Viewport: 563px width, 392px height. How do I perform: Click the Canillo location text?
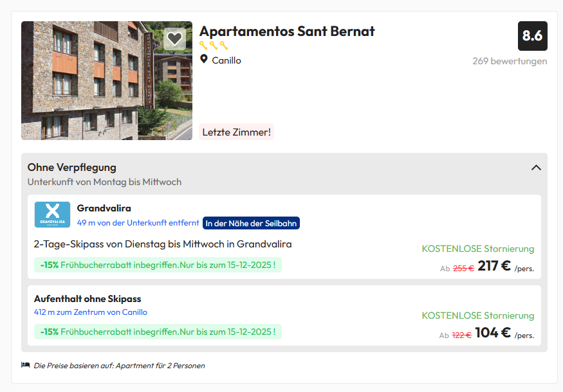(226, 60)
